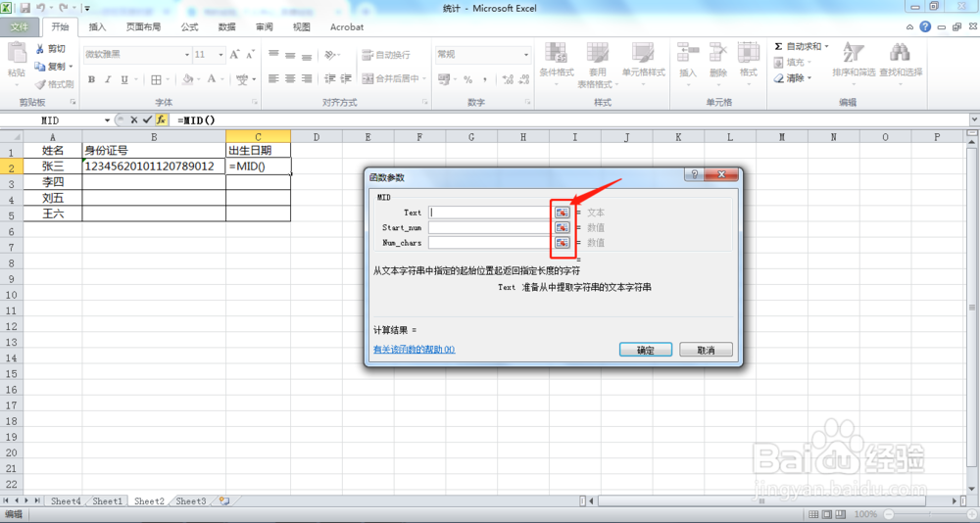Open the Merge and Center (合并后居中) dropdown arrow
The height and width of the screenshot is (523, 980).
423,78
